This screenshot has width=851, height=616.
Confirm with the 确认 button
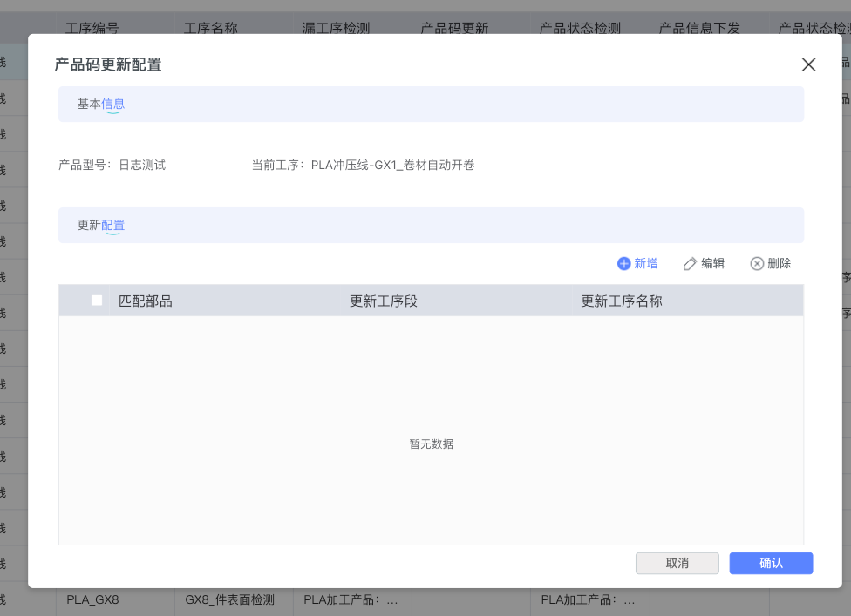(771, 564)
